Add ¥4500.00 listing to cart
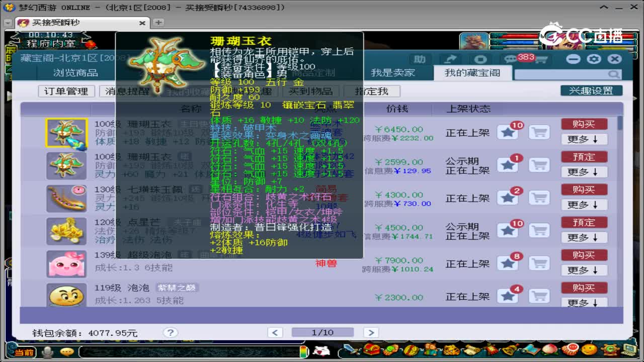The height and width of the screenshot is (362, 644). point(539,231)
